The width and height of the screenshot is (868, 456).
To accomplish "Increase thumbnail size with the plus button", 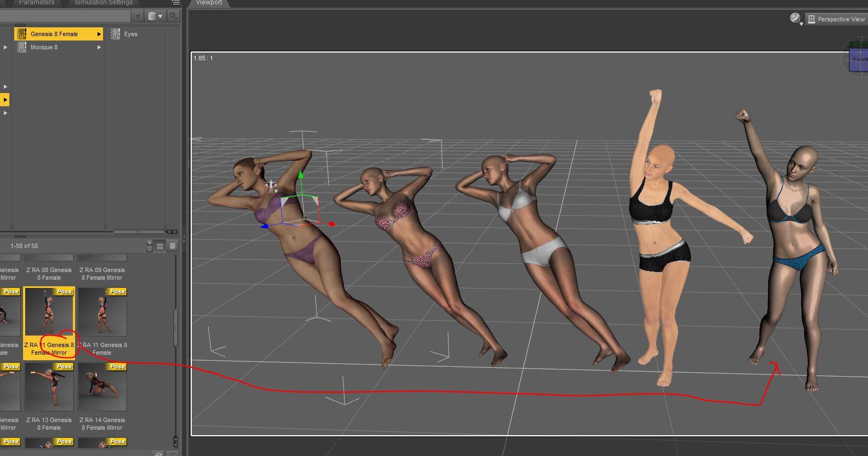I will [150, 243].
